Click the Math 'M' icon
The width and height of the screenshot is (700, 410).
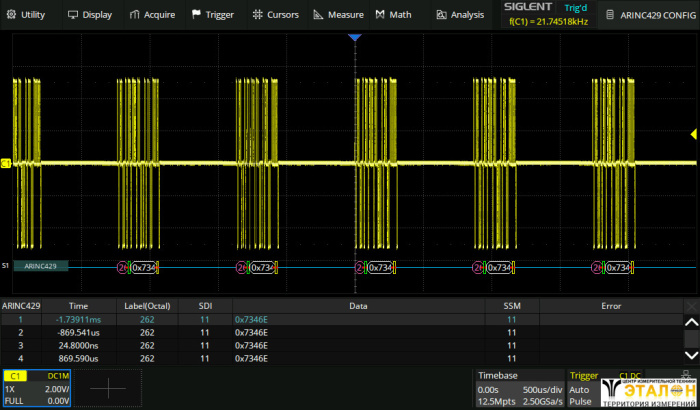(380, 15)
